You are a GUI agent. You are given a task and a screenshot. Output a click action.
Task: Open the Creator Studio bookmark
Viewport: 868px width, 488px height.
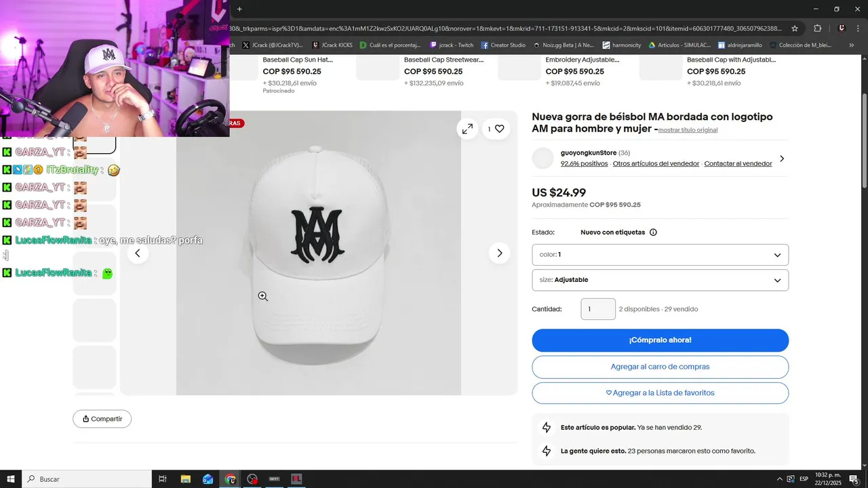[x=503, y=45]
